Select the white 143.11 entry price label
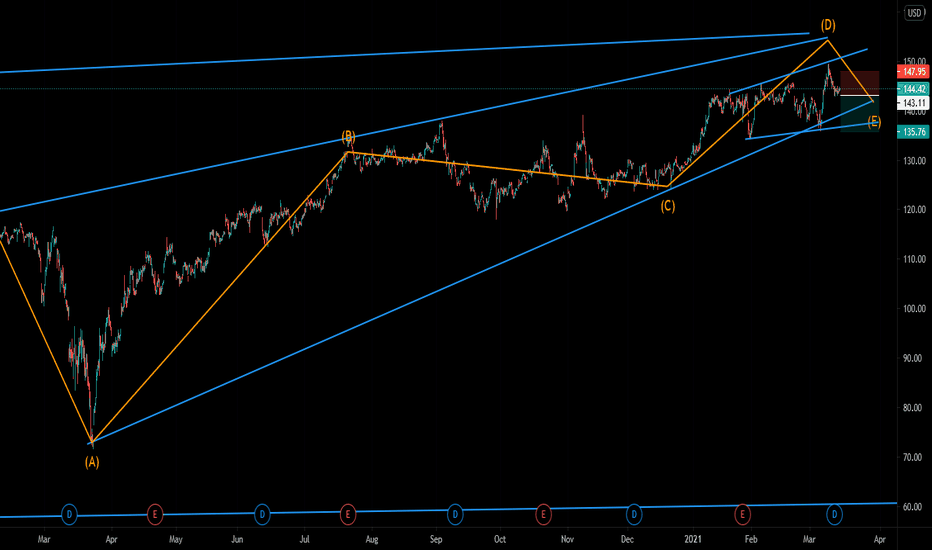Viewport: 932px width, 550px height. 913,103
